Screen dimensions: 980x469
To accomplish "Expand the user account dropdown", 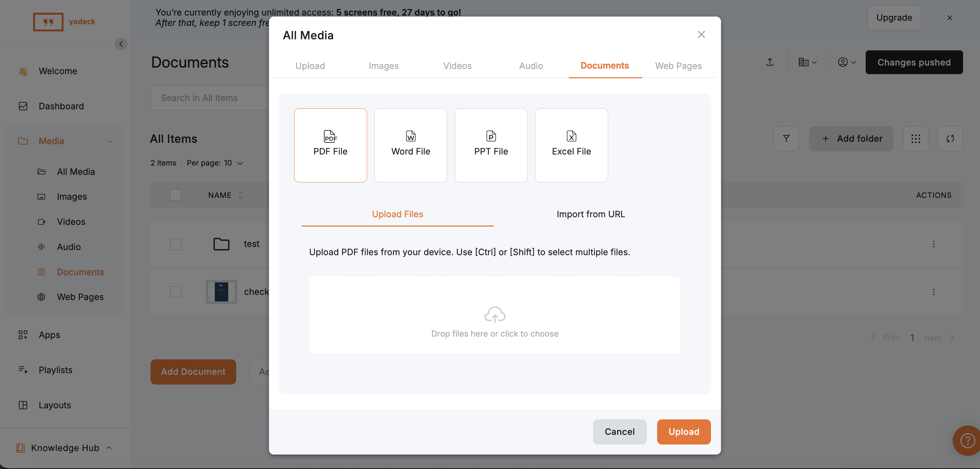I will (x=846, y=62).
